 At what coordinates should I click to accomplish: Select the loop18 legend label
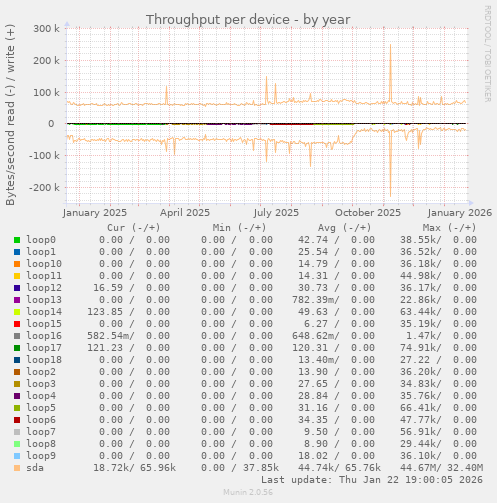pos(44,360)
